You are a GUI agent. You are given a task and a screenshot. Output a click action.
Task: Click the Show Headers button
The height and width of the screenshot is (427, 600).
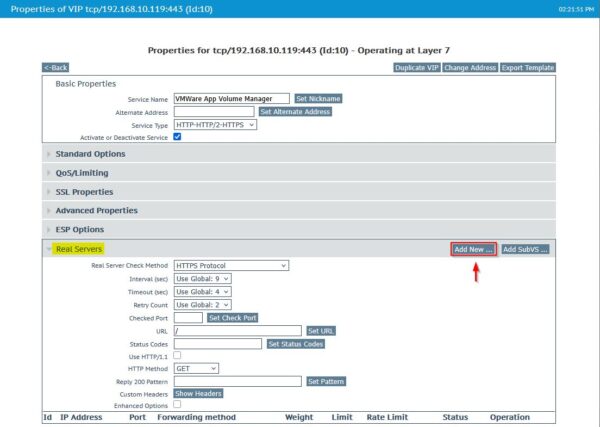point(198,393)
